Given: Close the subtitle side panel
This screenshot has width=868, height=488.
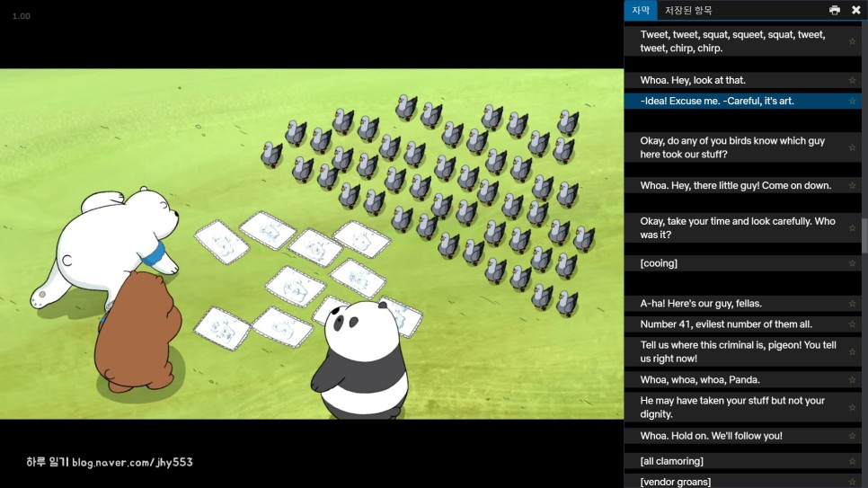Looking at the screenshot, I should click(x=855, y=10).
